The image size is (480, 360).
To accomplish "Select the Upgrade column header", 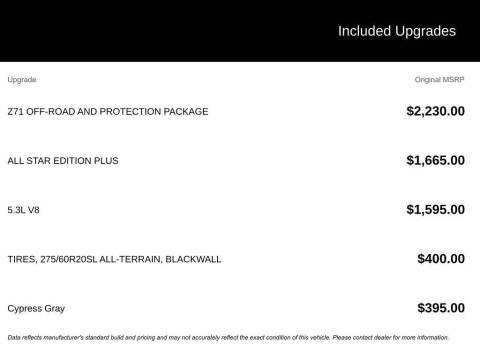I will point(22,80).
